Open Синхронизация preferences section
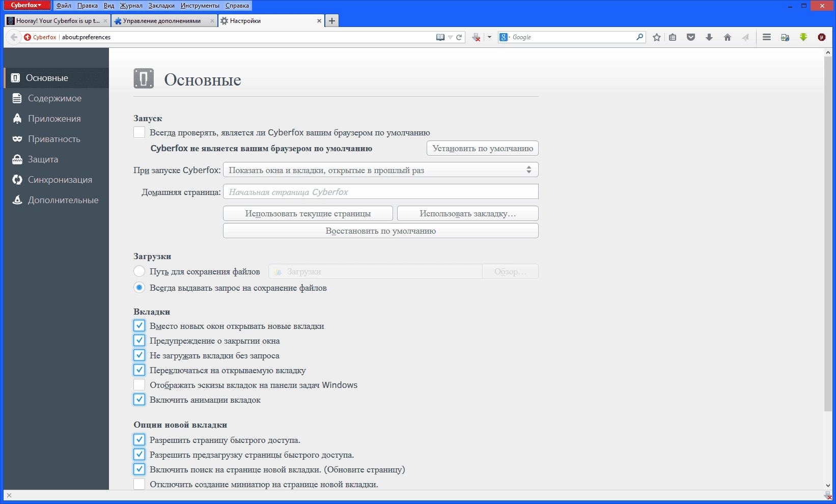 point(57,180)
